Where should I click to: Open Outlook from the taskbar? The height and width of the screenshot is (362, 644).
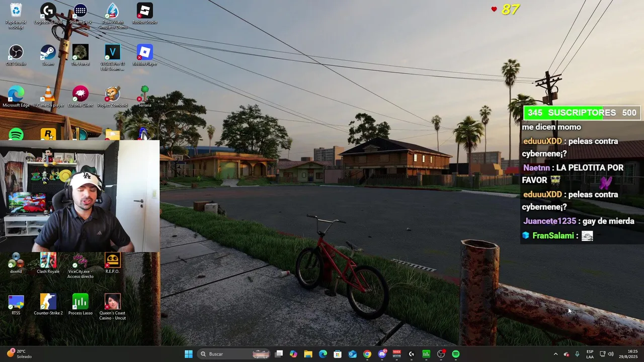(x=353, y=354)
